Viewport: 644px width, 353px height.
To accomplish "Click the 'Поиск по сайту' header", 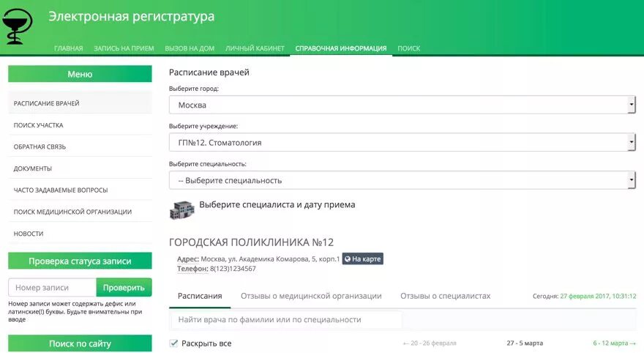I will tap(80, 343).
